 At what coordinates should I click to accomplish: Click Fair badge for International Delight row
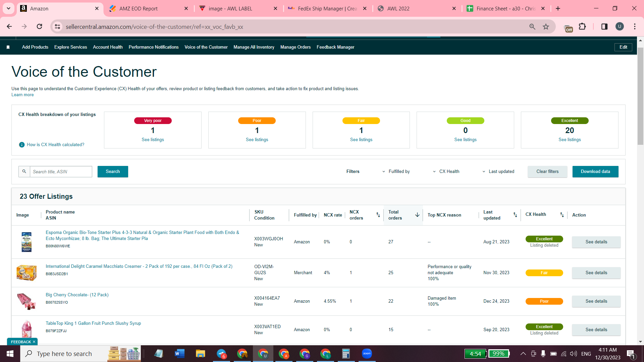coord(544,273)
